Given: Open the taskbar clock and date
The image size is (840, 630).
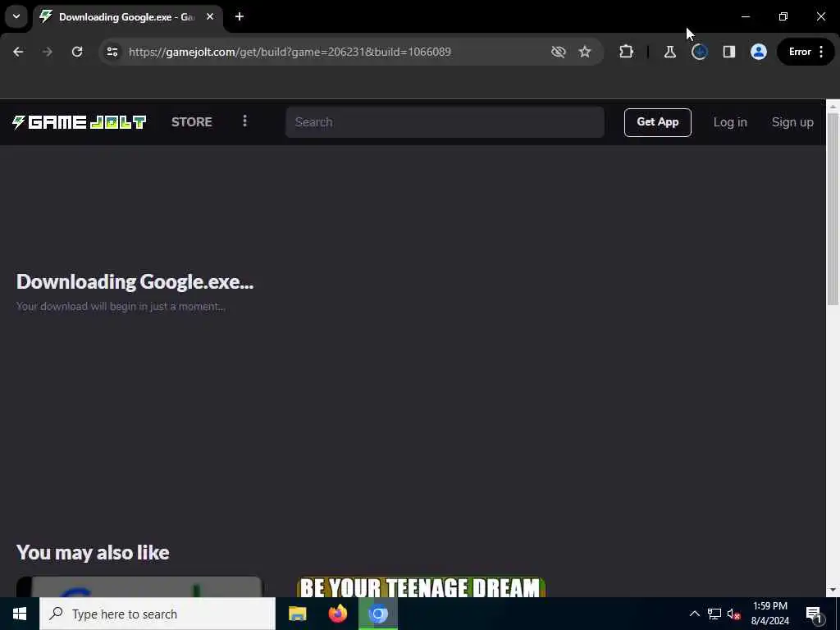Looking at the screenshot, I should coord(770,614).
